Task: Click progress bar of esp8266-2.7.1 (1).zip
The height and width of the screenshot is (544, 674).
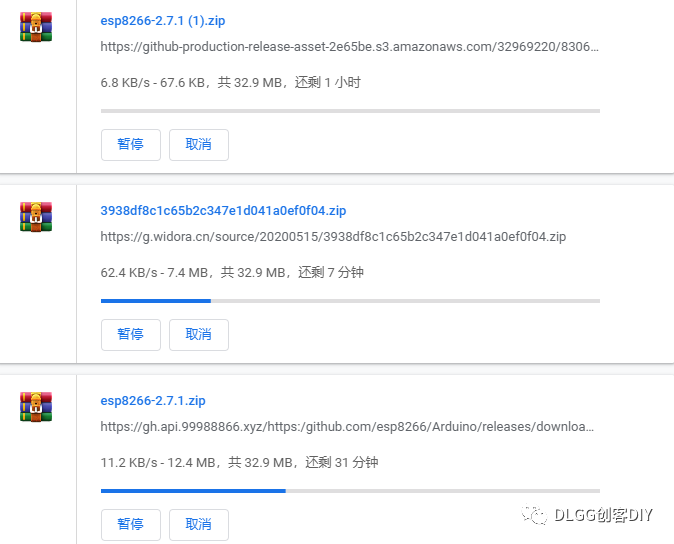Action: (350, 111)
